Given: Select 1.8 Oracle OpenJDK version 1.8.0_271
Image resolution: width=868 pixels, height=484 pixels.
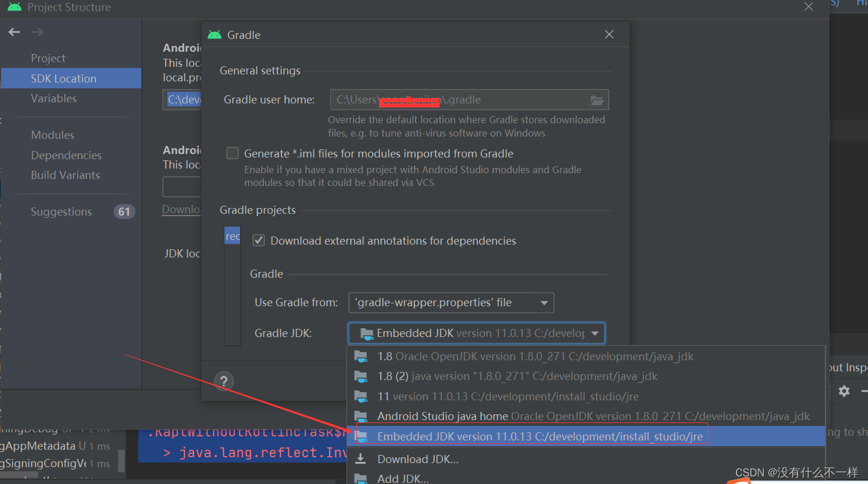Looking at the screenshot, I should (586, 357).
